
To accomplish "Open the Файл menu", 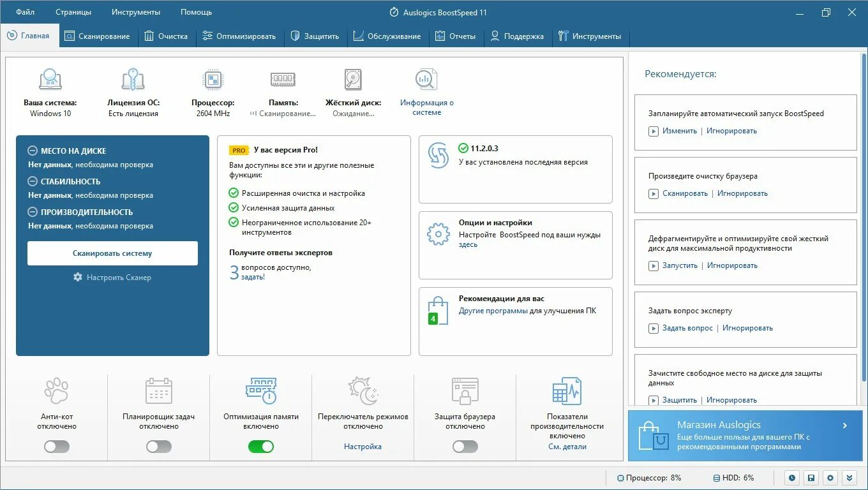I will click(26, 12).
